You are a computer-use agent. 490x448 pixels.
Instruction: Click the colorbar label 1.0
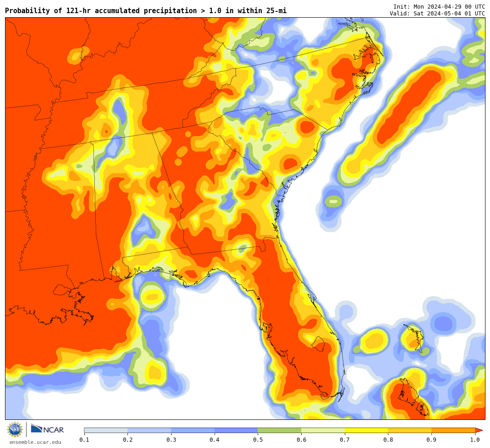[x=475, y=440]
